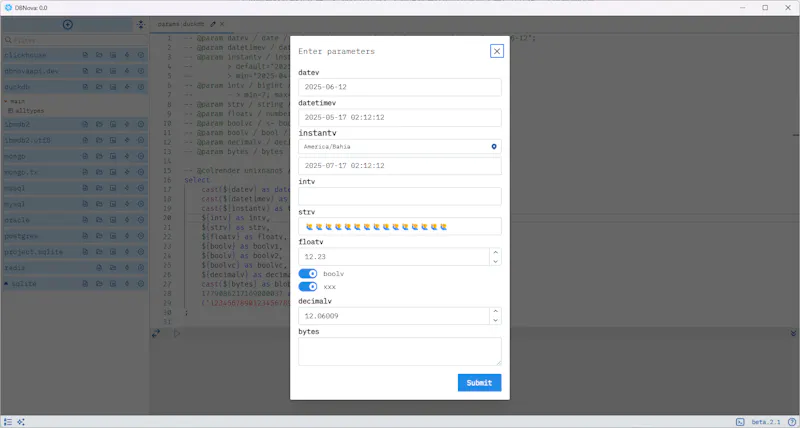Screen dimensions: 800x428
Task: Click history clock icon on clickhouse row
Action: pyautogui.click(x=141, y=55)
